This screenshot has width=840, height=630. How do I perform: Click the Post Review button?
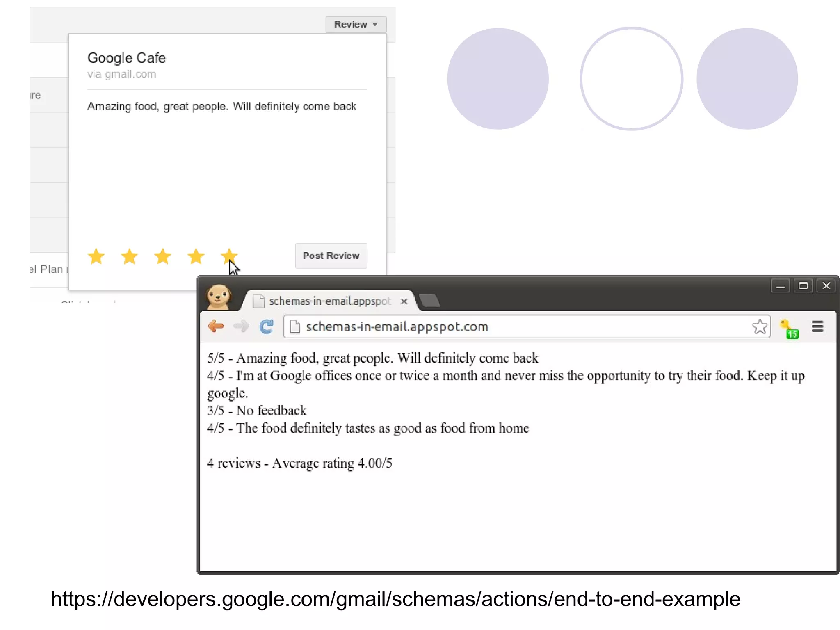click(x=331, y=256)
